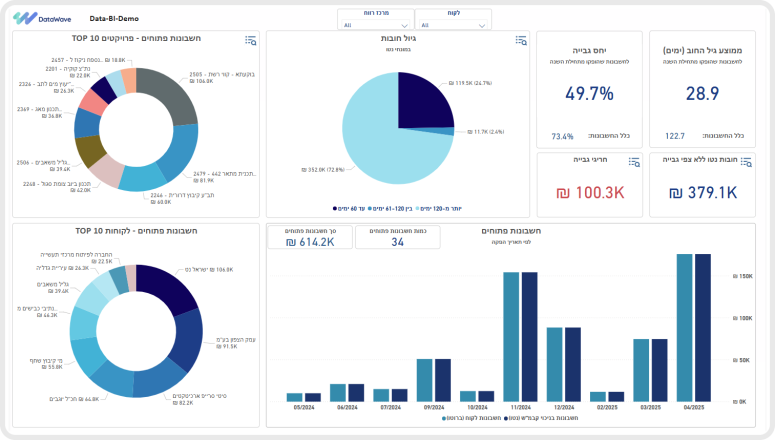Screen dimensions: 775x440
Task: Select the 91.5K customer donut segment
Action: tap(190, 339)
